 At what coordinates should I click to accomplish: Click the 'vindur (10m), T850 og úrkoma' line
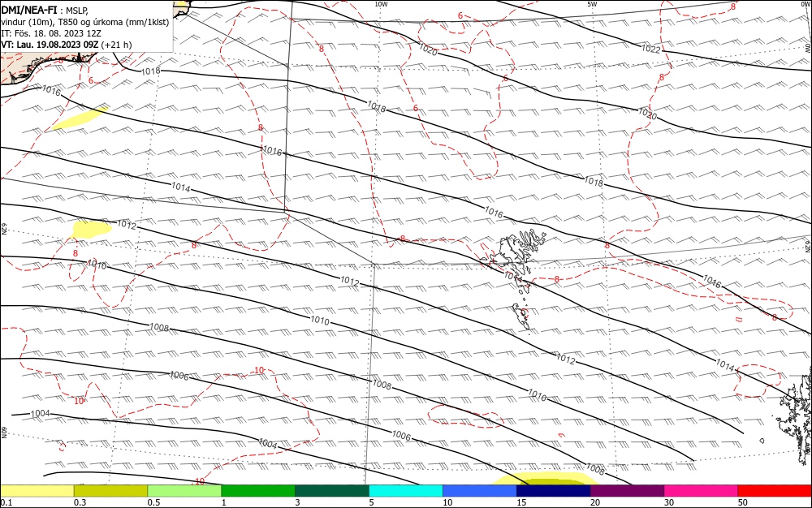tap(85, 22)
